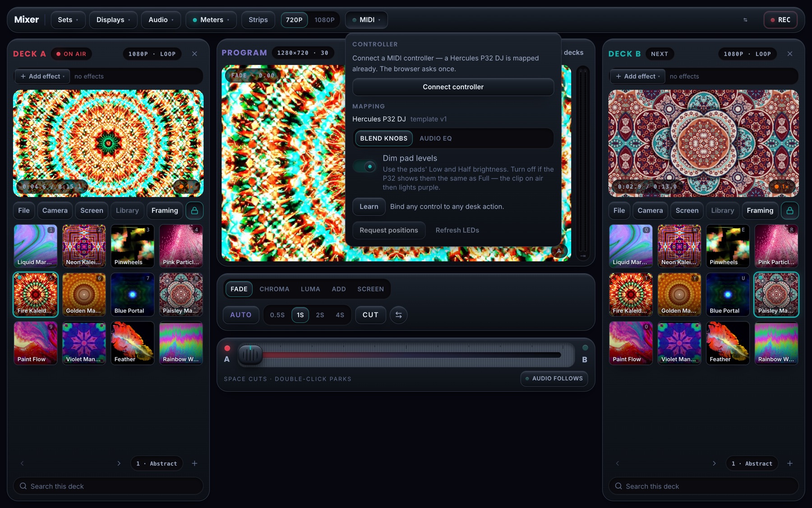Screen dimensions: 812x508
Task: Open the Audio dropdown
Action: (x=161, y=20)
